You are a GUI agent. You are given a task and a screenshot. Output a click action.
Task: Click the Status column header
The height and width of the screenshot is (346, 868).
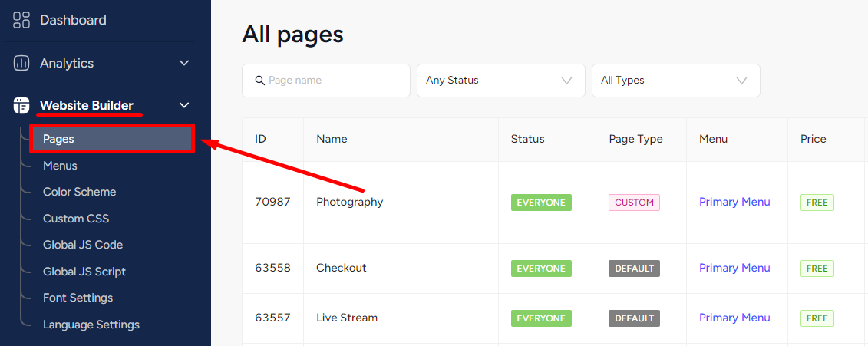click(527, 139)
